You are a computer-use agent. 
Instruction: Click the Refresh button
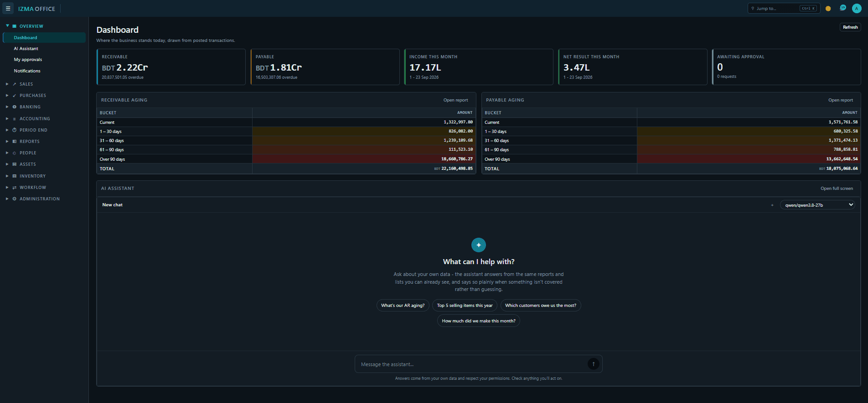click(x=850, y=27)
